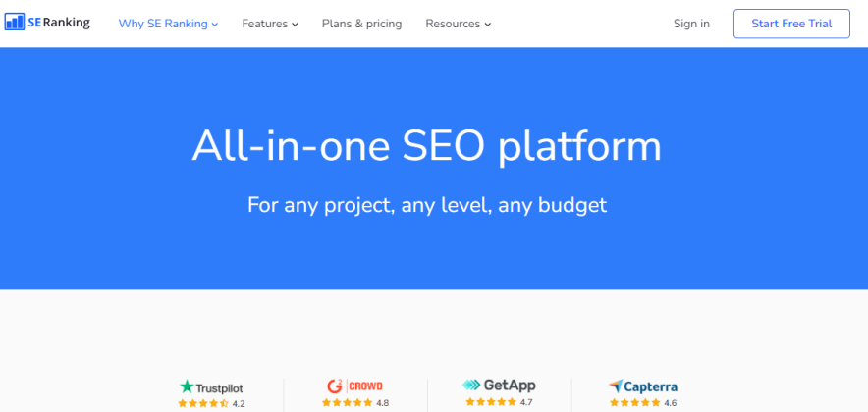The width and height of the screenshot is (868, 412).
Task: Click the GetApp star rating row
Action: pos(491,402)
